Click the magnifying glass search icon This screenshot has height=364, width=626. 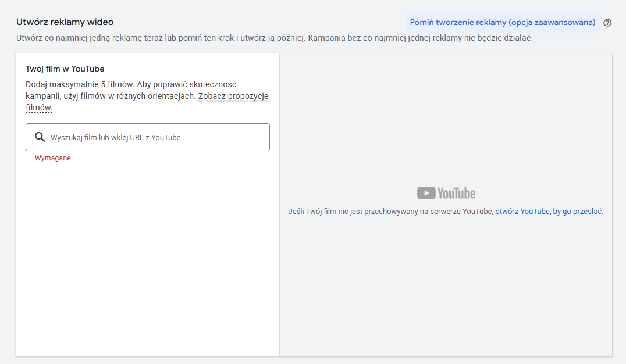[40, 137]
